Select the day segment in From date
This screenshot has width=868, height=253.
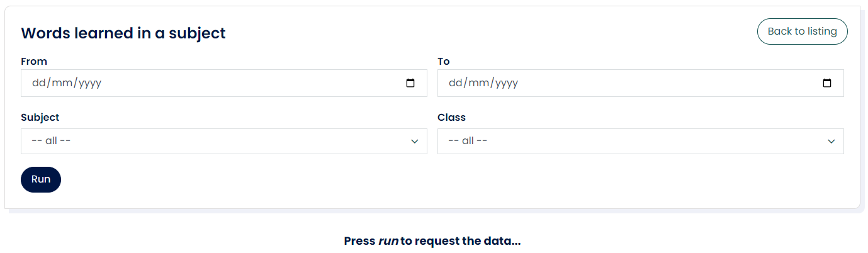point(38,83)
